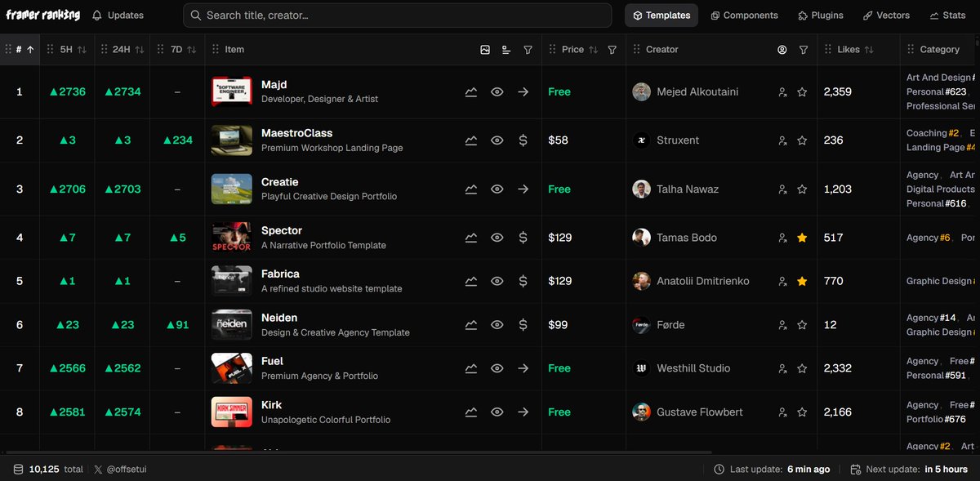Open the Fuel template via arrow icon
The image size is (980, 481).
523,368
